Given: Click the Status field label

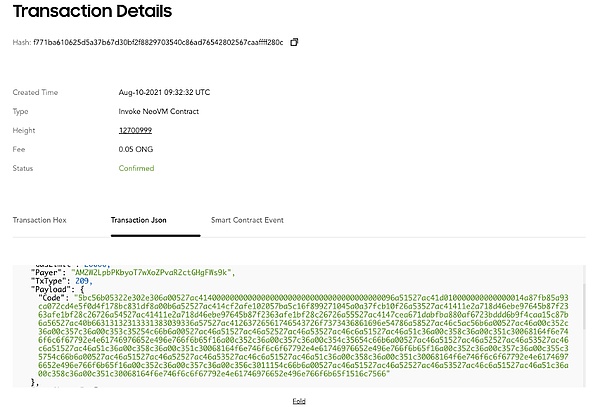Looking at the screenshot, I should click(23, 168).
